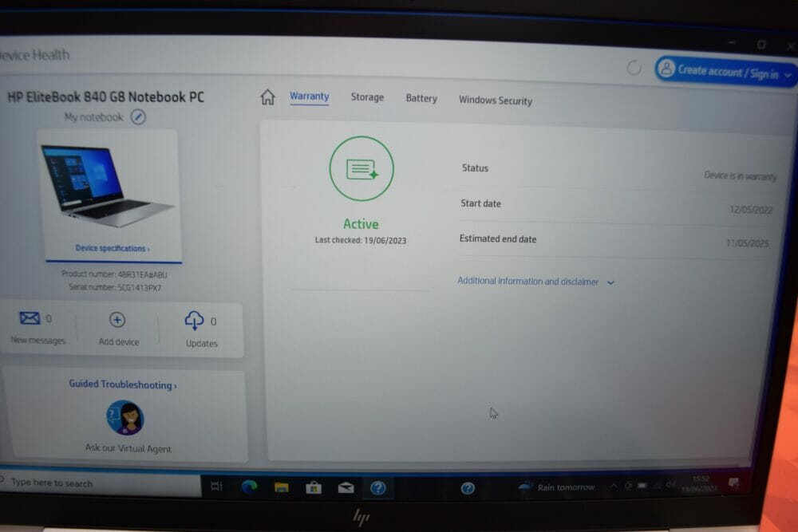This screenshot has width=798, height=532.
Task: Minimize the HP Support Assistant window
Action: pos(732,43)
